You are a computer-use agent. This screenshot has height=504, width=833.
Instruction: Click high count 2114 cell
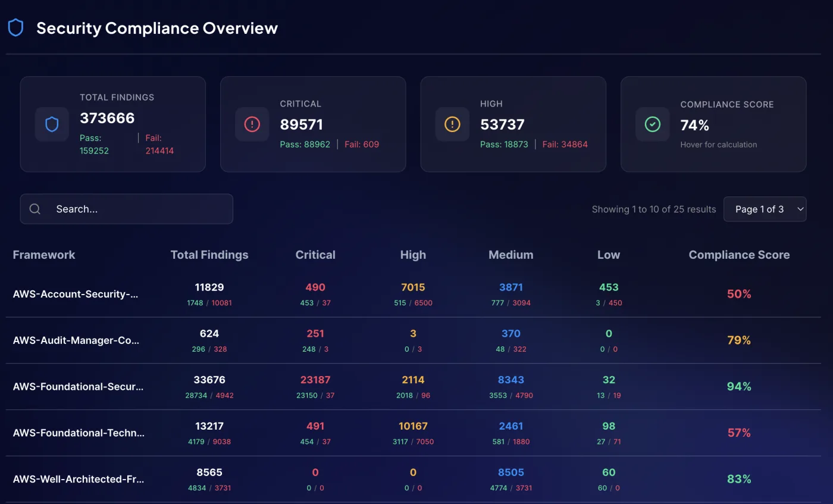[x=413, y=380]
